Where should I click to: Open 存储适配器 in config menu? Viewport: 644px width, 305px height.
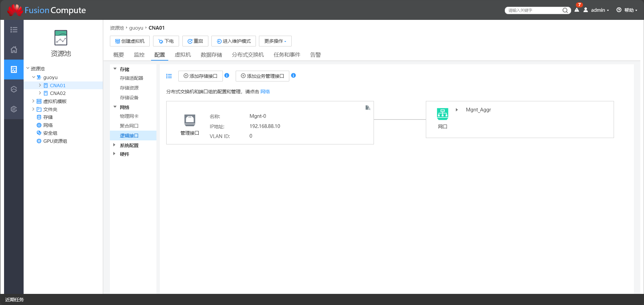[x=131, y=78]
